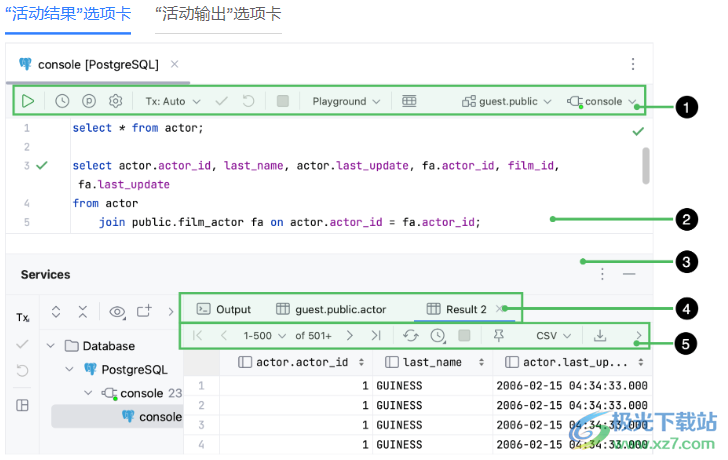
Task: Select row 1 number in result grid
Action: (201, 385)
